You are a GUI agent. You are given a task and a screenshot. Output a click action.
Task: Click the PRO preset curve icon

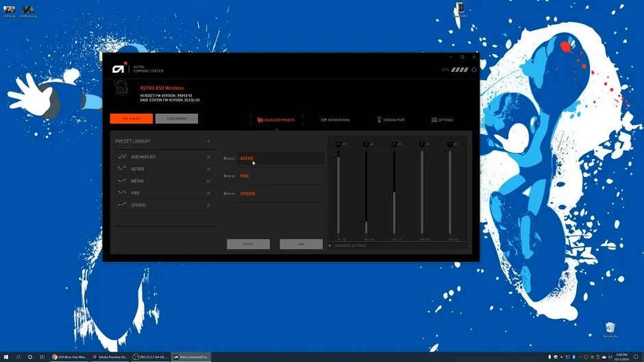click(x=122, y=193)
